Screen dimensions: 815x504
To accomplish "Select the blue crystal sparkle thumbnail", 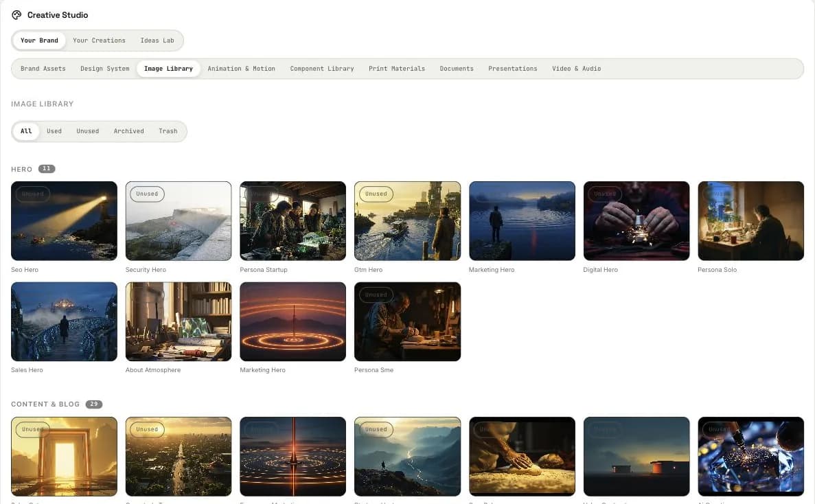I will pyautogui.click(x=750, y=456).
